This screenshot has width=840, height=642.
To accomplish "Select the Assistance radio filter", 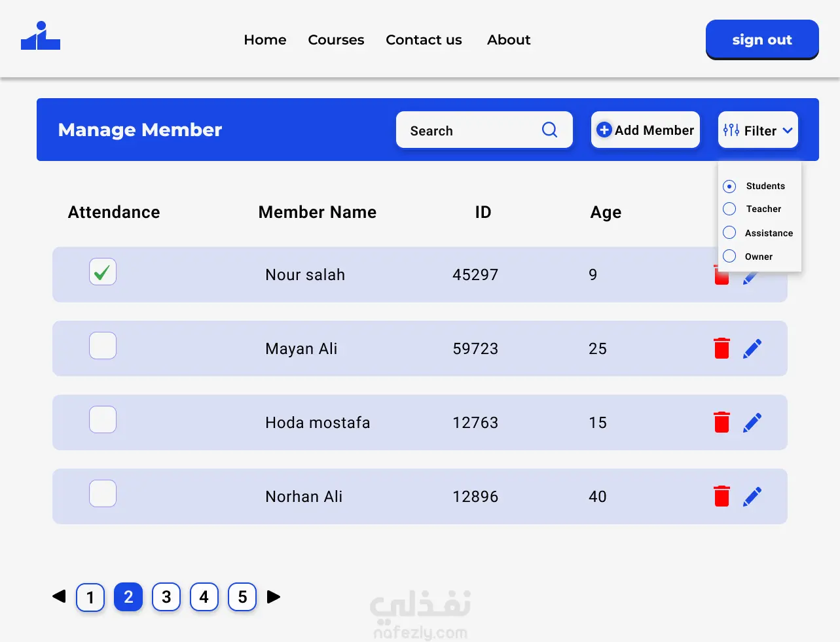I will click(x=729, y=232).
